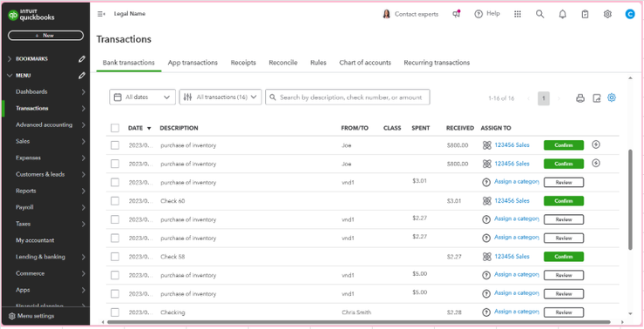This screenshot has width=644, height=329.
Task: Confirm the Check 58 transaction
Action: (564, 257)
